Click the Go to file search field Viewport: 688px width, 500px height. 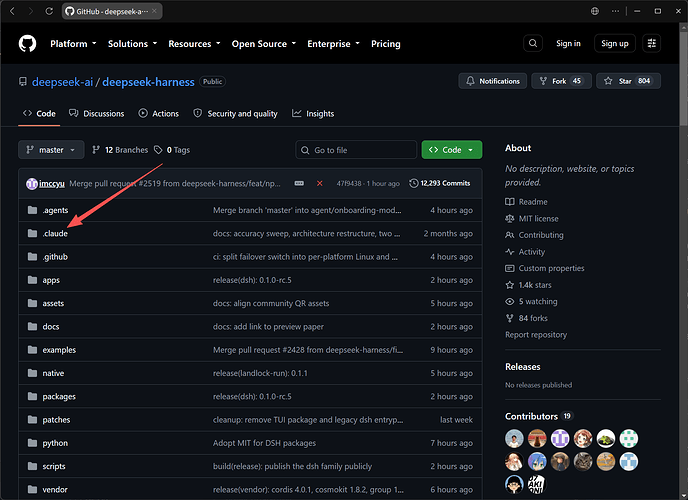(356, 150)
